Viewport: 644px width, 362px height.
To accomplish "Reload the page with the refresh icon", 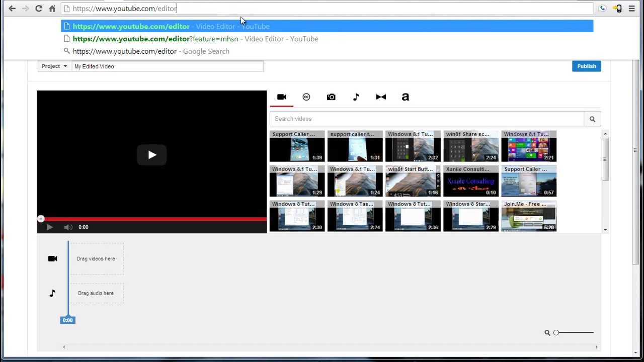I will click(x=39, y=9).
